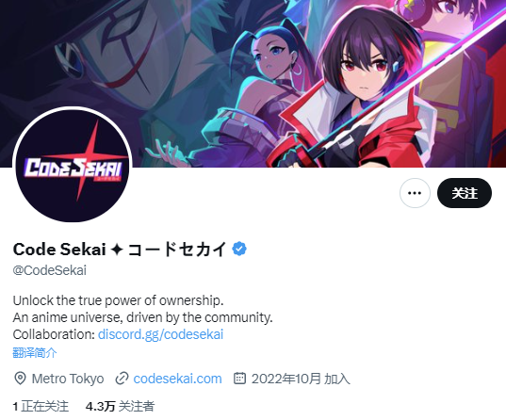This screenshot has height=420, width=506.
Task: Click the Collaboration: label in bio
Action: click(x=54, y=334)
